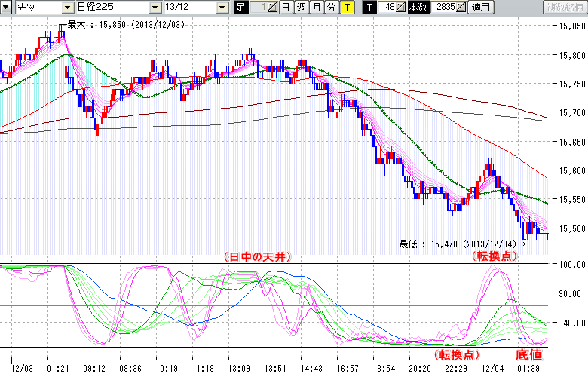Switch chart to monthly (月) candles
Viewport: 588px width, 377px height.
coord(317,8)
